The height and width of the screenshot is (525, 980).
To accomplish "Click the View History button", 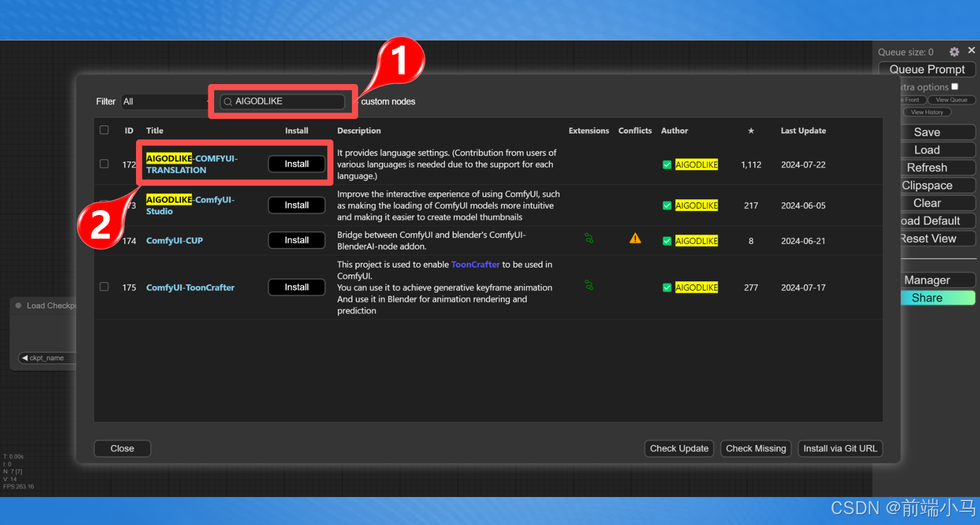I will (x=927, y=112).
